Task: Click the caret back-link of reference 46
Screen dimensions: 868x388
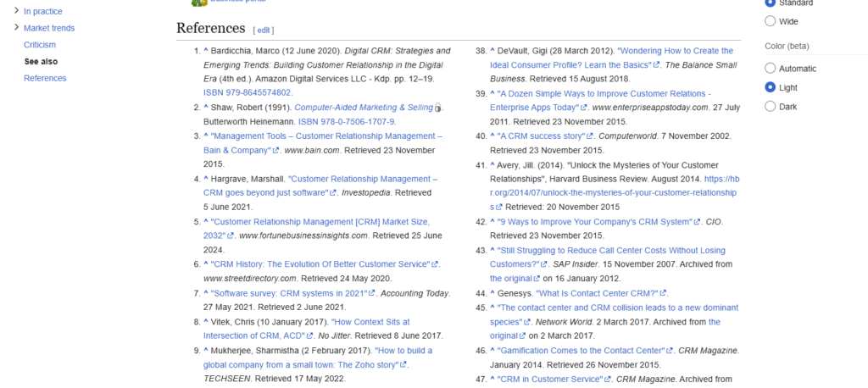Action: [492, 351]
